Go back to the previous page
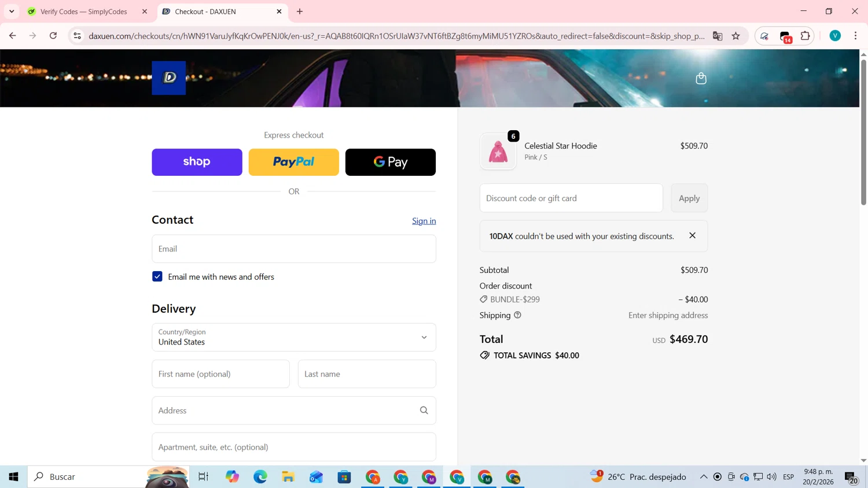This screenshot has width=868, height=488. pos(12,36)
